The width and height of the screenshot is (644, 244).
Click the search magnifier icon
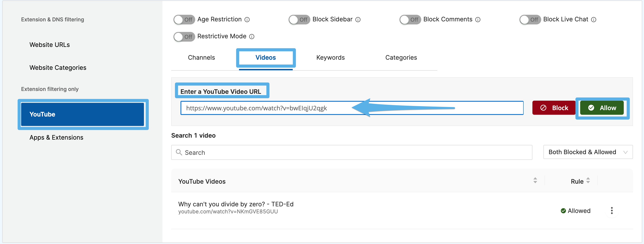point(179,152)
